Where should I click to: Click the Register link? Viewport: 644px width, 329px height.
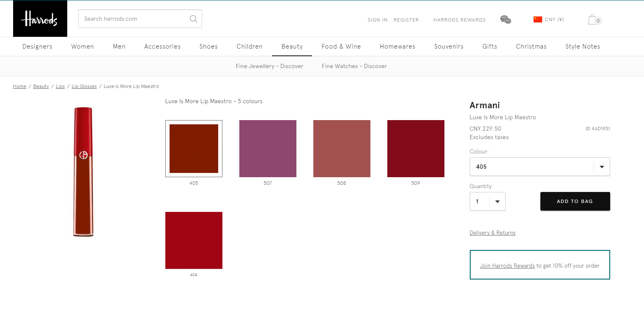click(406, 20)
